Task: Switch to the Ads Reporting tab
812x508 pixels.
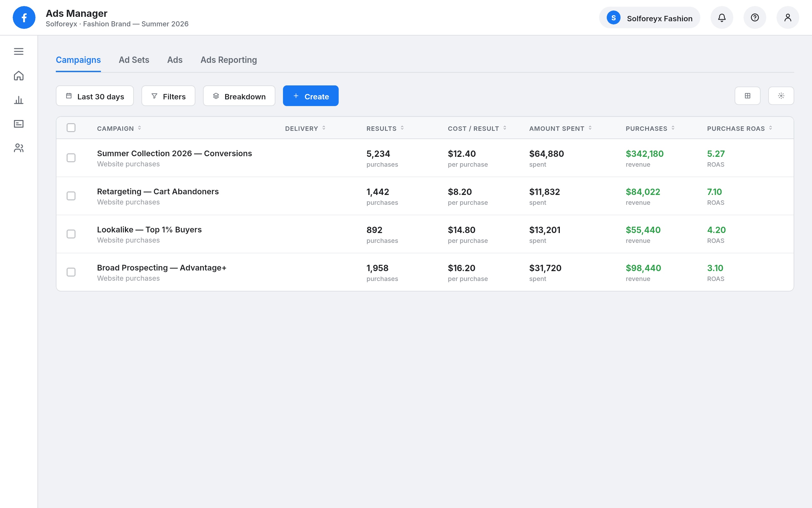Action: [x=228, y=60]
